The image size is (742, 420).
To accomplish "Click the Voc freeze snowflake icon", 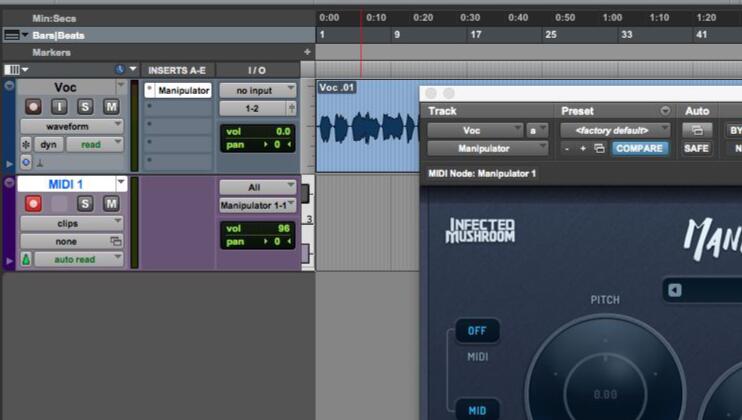I will tap(26, 144).
